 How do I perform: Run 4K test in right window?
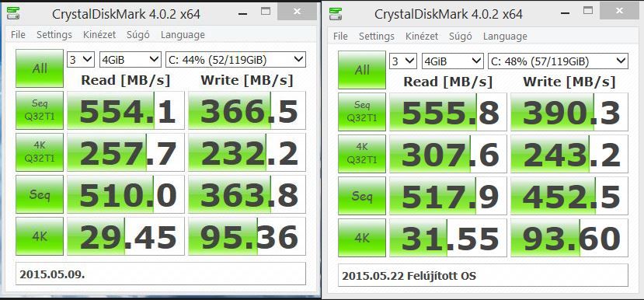point(362,238)
